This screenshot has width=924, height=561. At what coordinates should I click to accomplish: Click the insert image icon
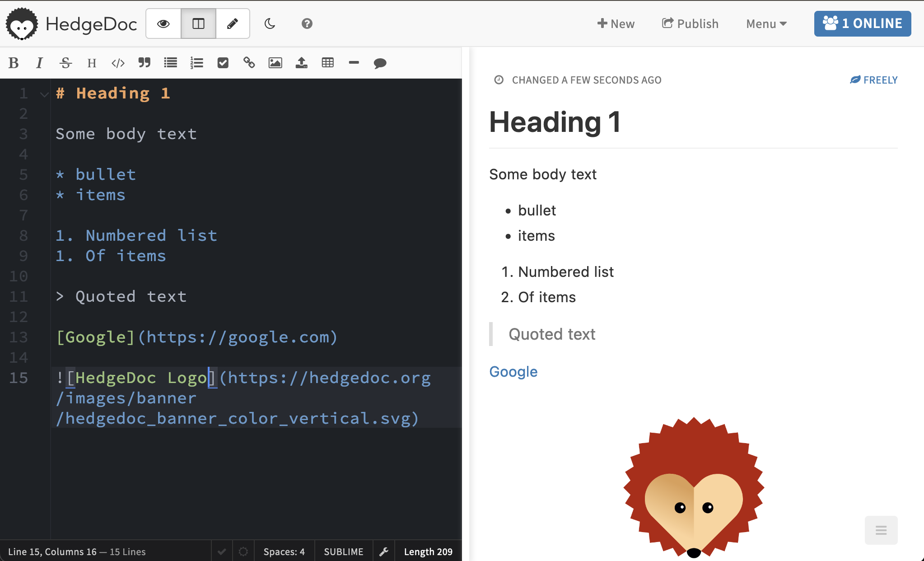(275, 63)
